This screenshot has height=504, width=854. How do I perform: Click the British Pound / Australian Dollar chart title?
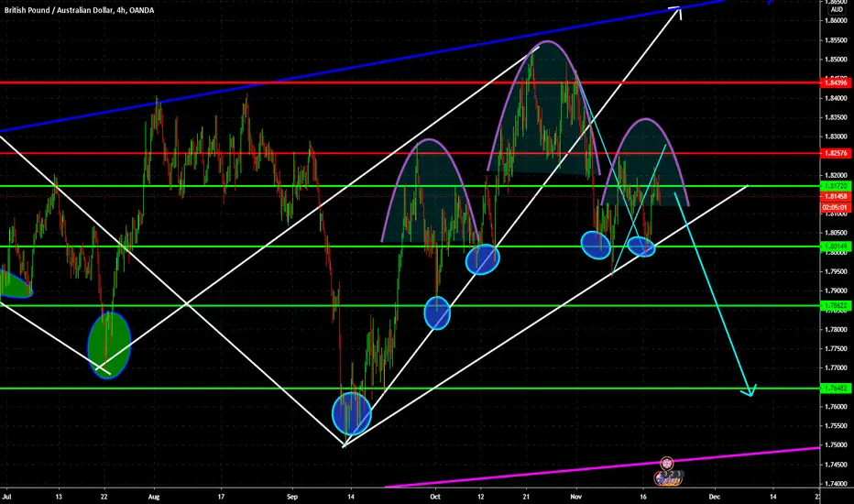(x=79, y=10)
